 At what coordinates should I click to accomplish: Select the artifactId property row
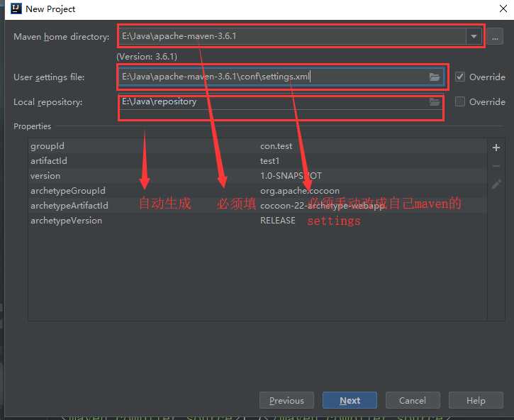(x=257, y=161)
